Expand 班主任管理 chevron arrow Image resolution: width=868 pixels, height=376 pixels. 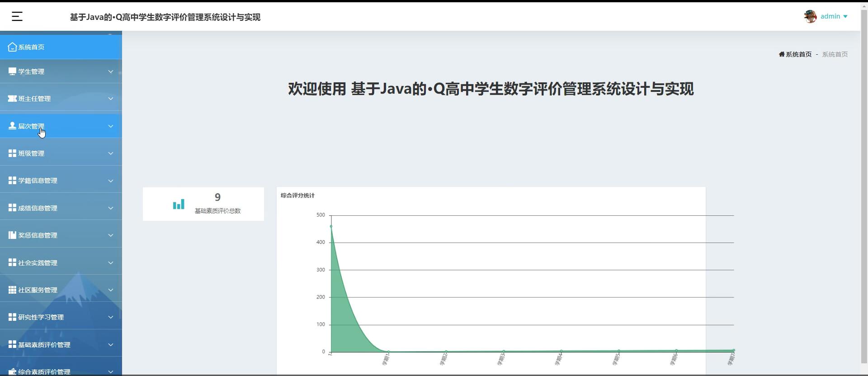pyautogui.click(x=110, y=99)
